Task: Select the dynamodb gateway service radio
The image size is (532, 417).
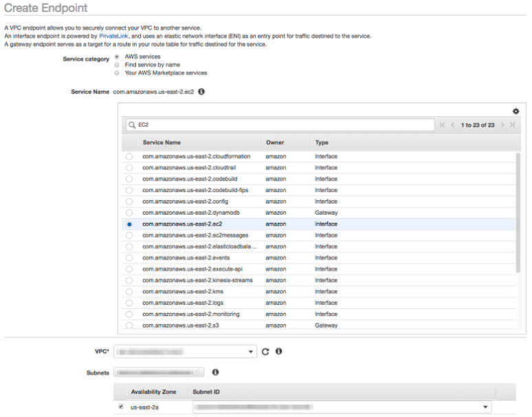Action: 129,213
